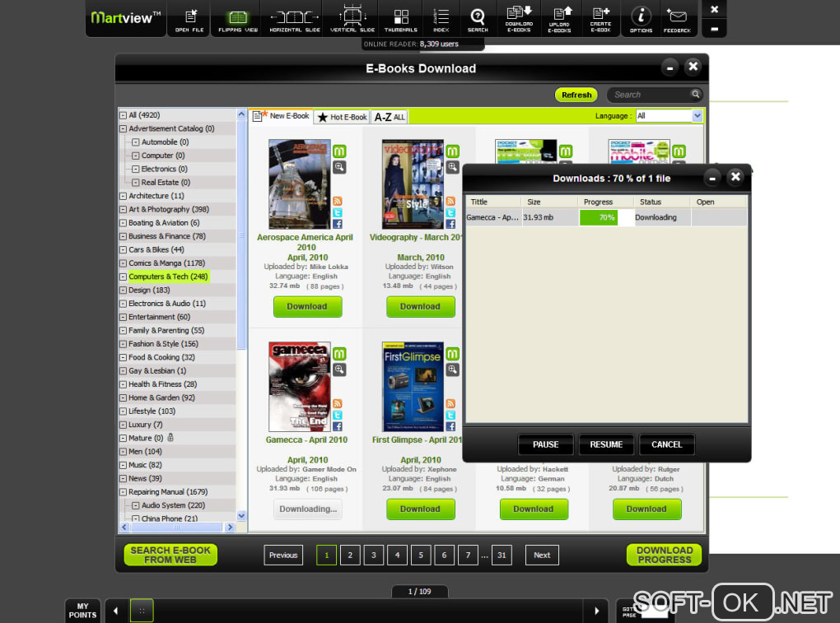Download Aerospace America April 2010
The height and width of the screenshot is (623, 840).
coord(307,307)
